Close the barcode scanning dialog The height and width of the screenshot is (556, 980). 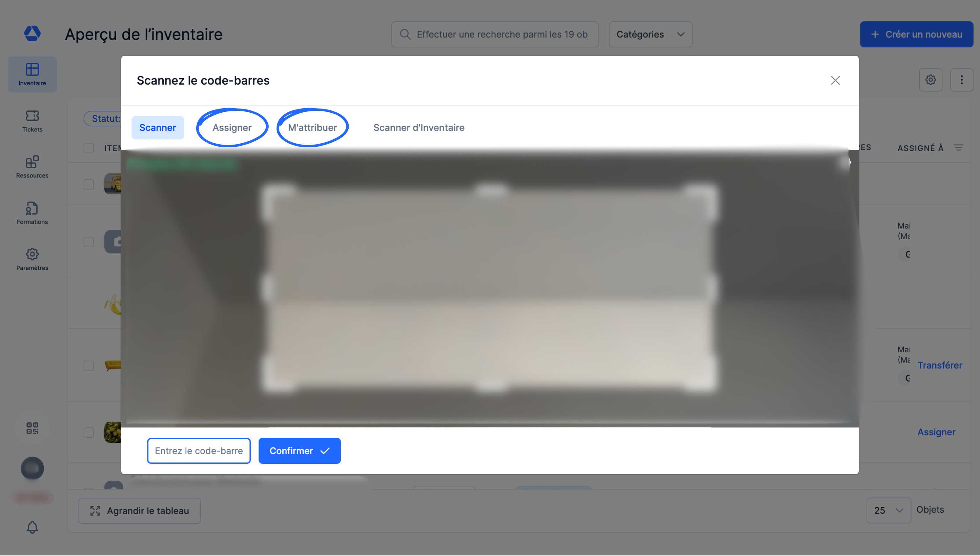pyautogui.click(x=835, y=80)
